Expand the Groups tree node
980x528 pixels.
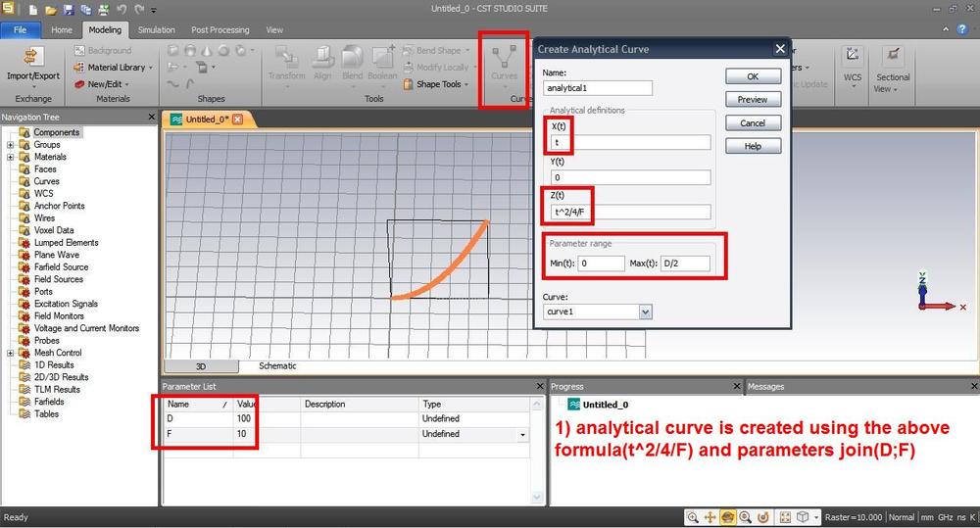(x=10, y=144)
